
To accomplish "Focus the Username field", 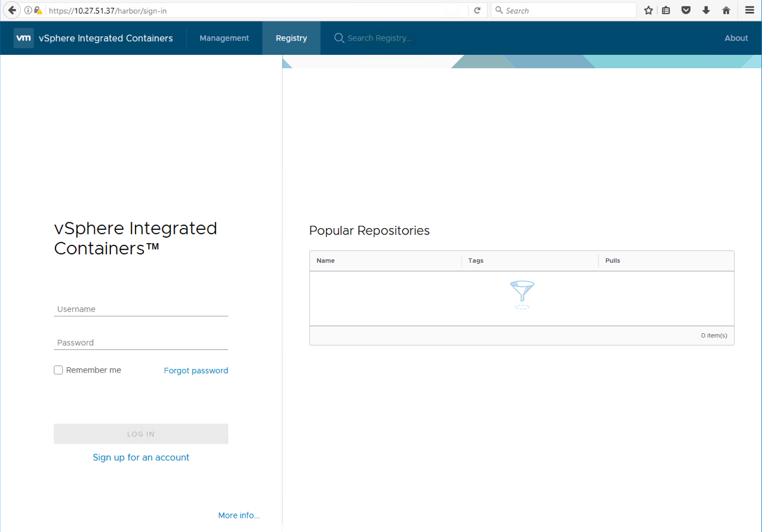I will (141, 309).
